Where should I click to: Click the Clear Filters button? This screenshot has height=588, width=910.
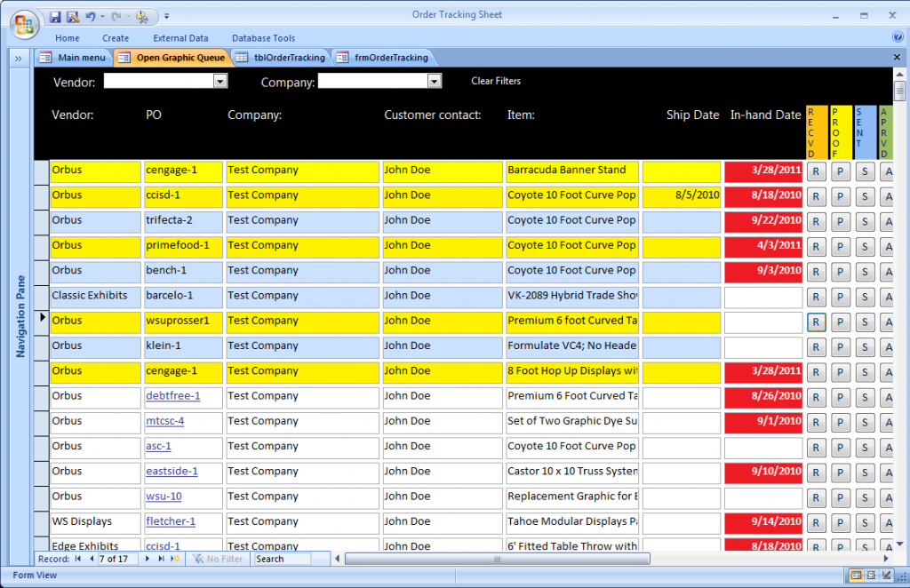496,81
